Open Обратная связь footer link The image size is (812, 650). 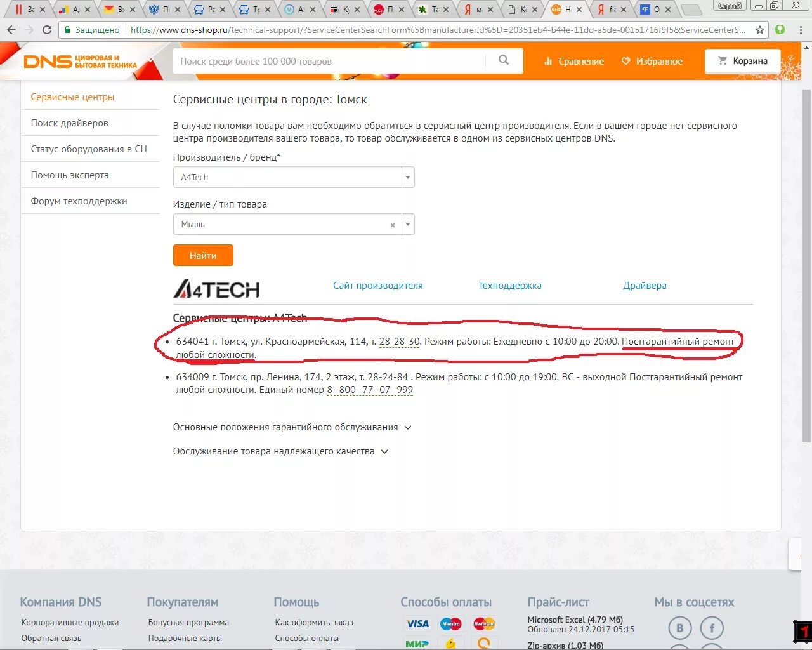coord(51,639)
